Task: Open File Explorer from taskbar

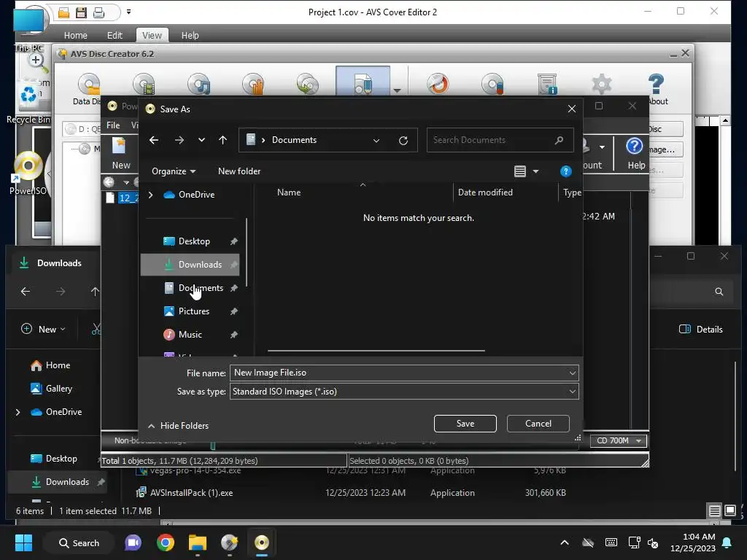Action: 197,542
